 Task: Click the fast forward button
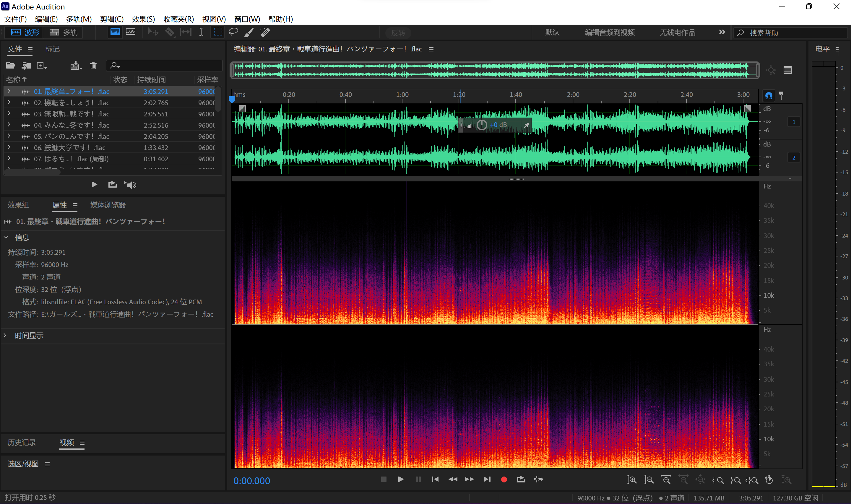pyautogui.click(x=469, y=479)
